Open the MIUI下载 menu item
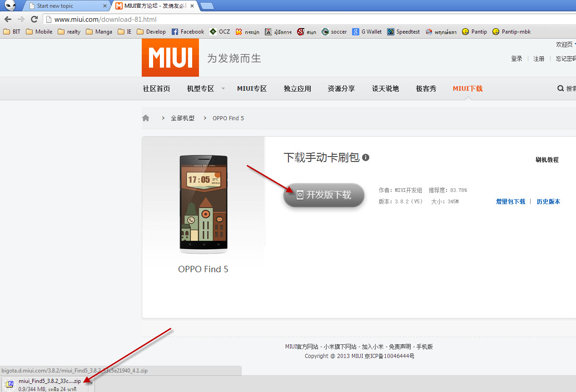Image resolution: width=576 pixels, height=392 pixels. coord(467,88)
